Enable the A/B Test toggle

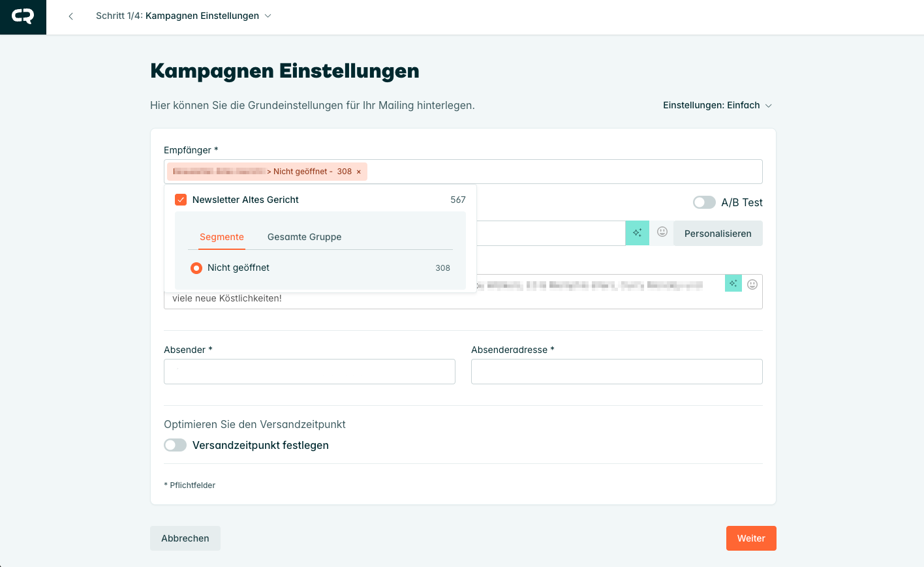704,202
